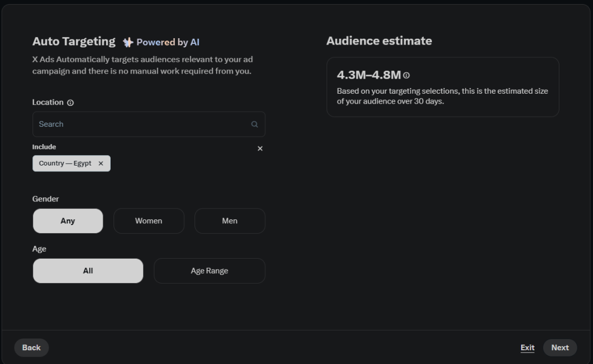Go to the previous step with Back
593x364 pixels.
(31, 348)
